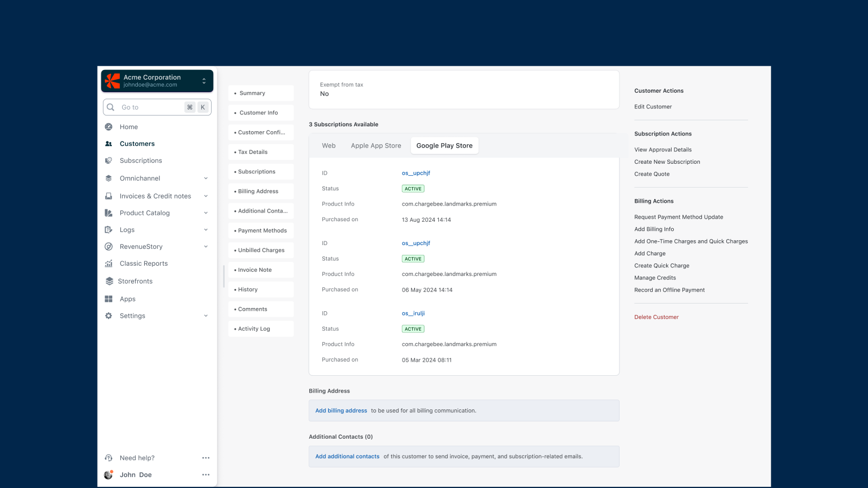Open the Acme Corporation account switcher

point(157,81)
